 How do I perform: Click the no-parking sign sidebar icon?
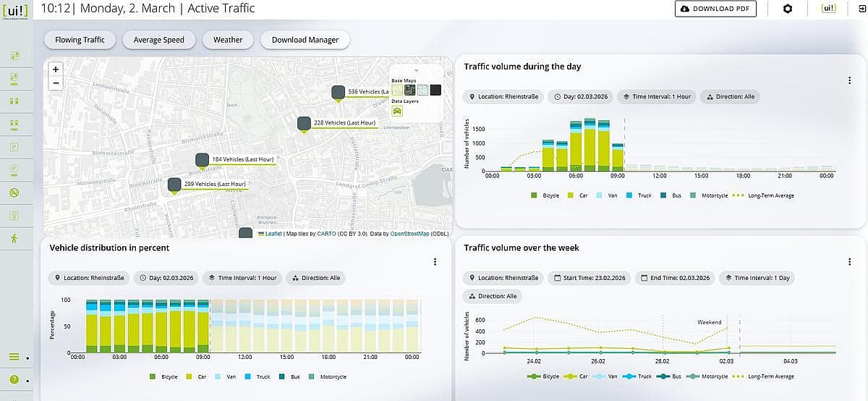(x=14, y=193)
